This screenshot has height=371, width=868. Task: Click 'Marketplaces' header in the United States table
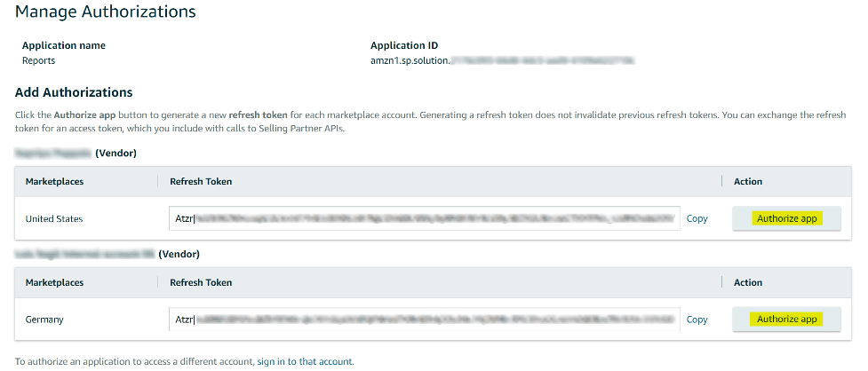(54, 181)
